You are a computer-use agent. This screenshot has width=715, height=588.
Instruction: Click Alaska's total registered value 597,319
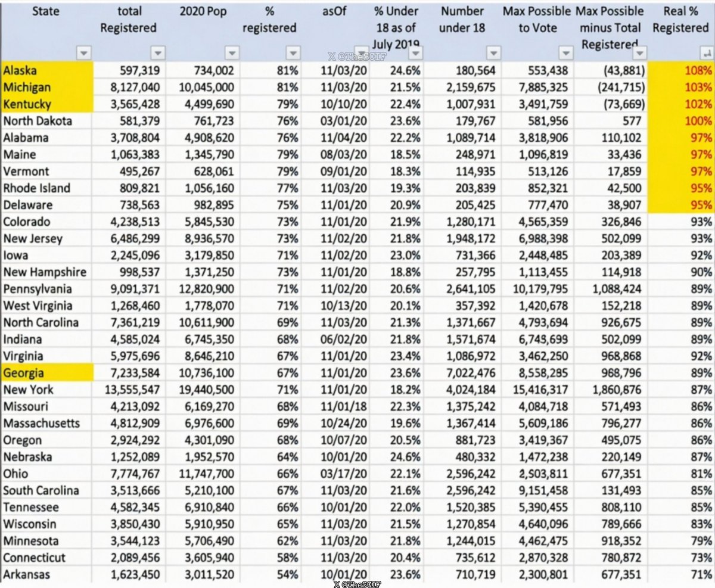138,70
